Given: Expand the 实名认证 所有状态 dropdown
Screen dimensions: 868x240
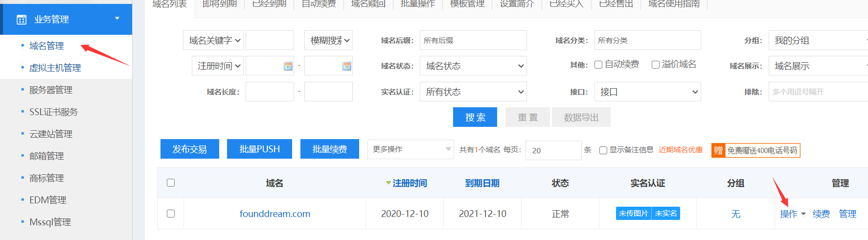Looking at the screenshot, I should [x=473, y=92].
